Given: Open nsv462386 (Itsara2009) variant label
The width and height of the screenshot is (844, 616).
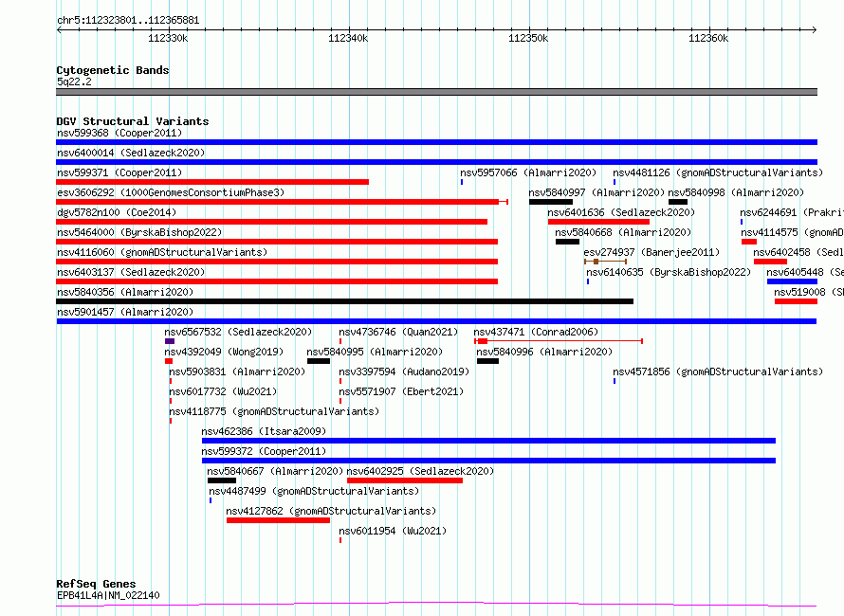Looking at the screenshot, I should [x=264, y=431].
